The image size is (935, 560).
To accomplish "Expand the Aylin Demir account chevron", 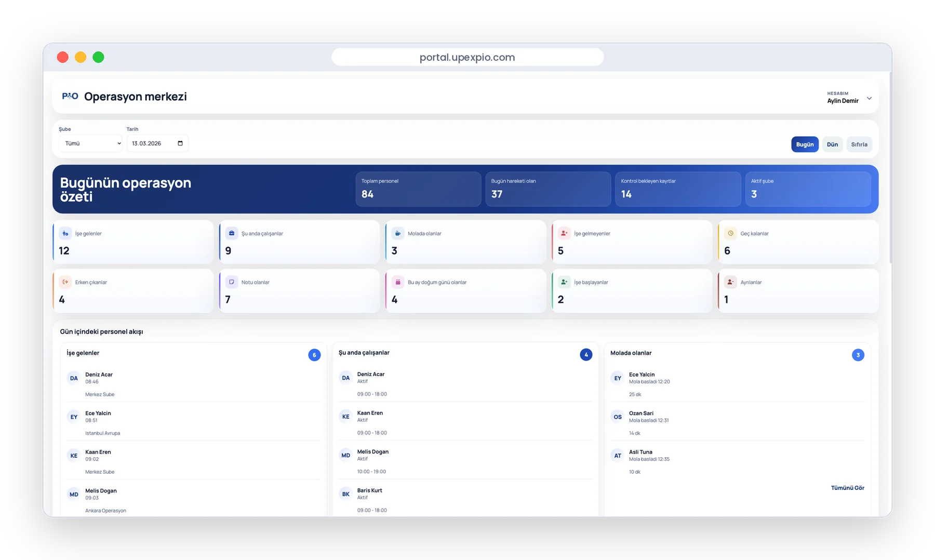I will [869, 98].
